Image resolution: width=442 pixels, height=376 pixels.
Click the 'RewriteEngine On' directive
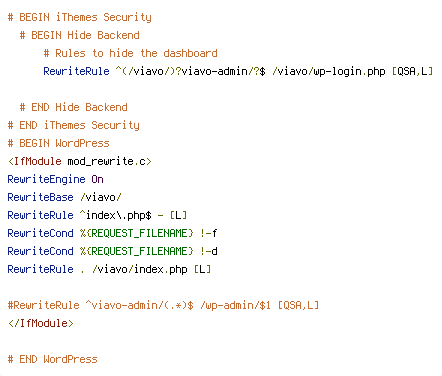56,179
